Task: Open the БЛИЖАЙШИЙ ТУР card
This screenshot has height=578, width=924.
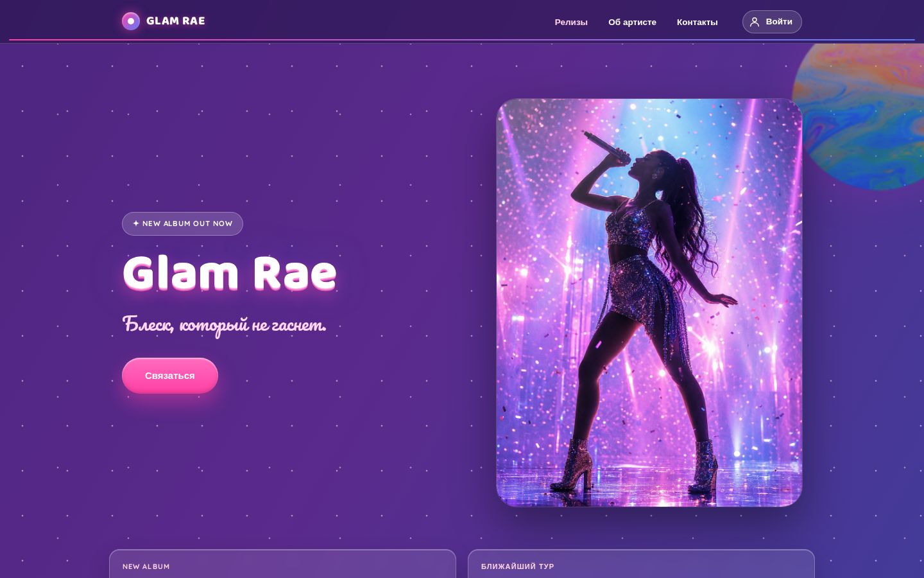Action: (641, 564)
